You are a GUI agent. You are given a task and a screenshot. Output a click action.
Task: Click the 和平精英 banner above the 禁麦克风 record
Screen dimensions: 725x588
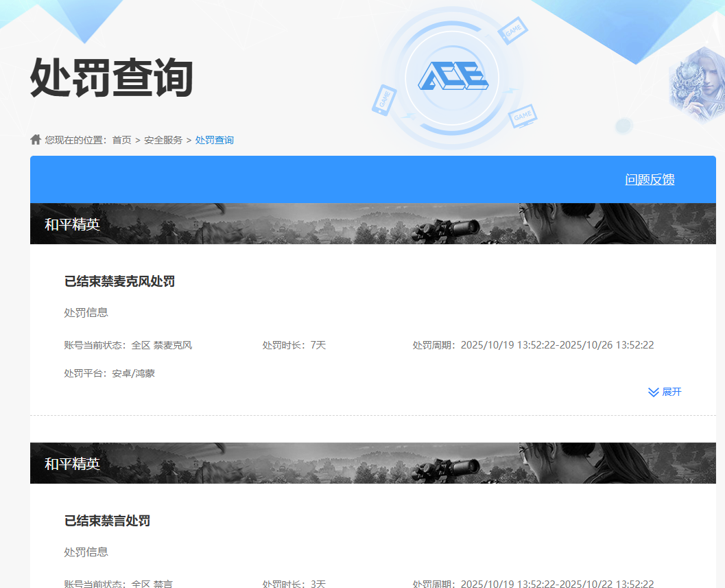(x=372, y=224)
